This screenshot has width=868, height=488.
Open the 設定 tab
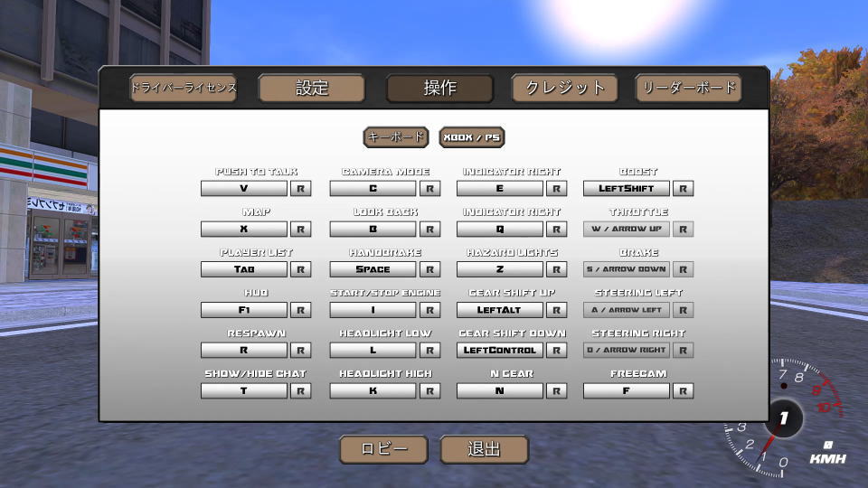[x=312, y=88]
